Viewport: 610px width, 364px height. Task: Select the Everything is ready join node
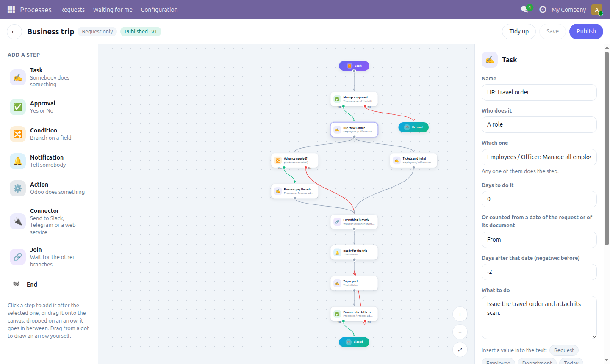(x=354, y=222)
